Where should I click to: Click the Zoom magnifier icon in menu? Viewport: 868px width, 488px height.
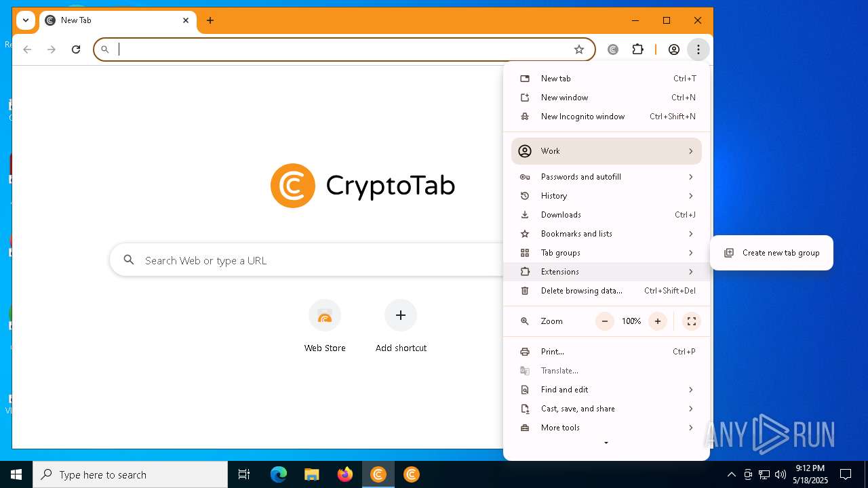pos(524,321)
